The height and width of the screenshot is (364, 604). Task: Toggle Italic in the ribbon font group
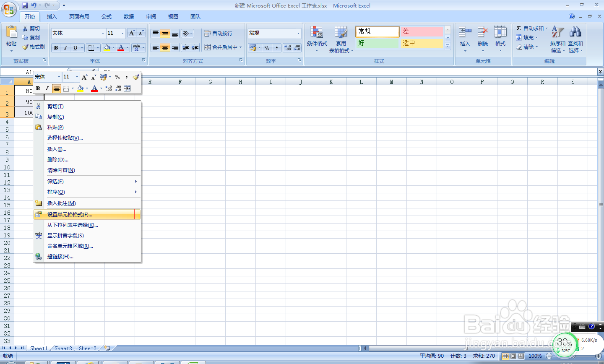[65, 48]
